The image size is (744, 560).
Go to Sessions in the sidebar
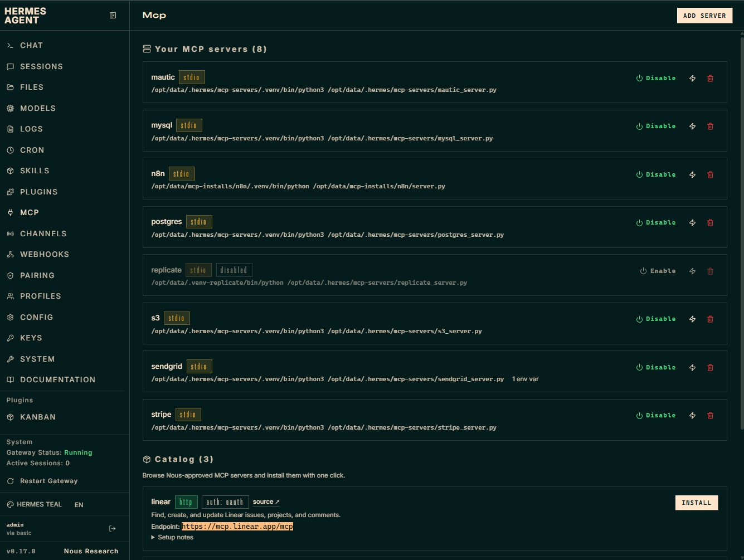(x=65, y=66)
